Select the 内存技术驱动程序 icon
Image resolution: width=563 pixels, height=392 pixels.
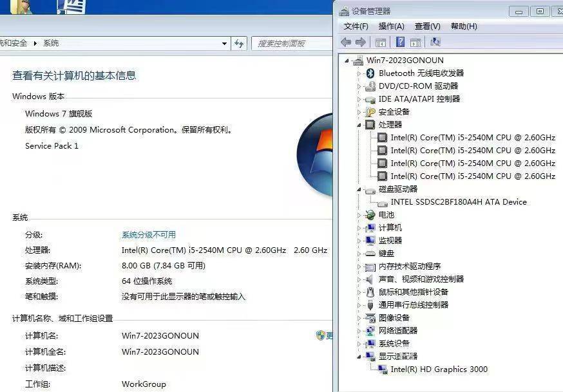[x=370, y=267]
